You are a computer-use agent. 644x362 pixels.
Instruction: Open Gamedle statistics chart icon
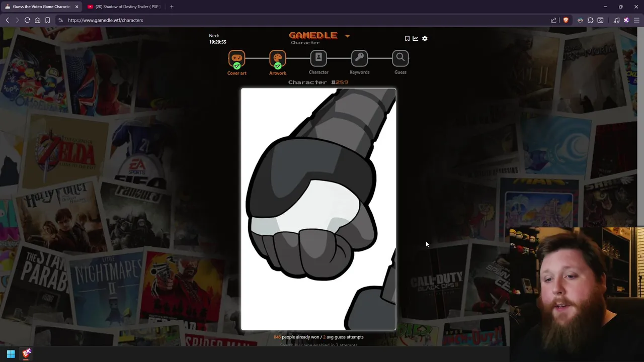pyautogui.click(x=416, y=38)
